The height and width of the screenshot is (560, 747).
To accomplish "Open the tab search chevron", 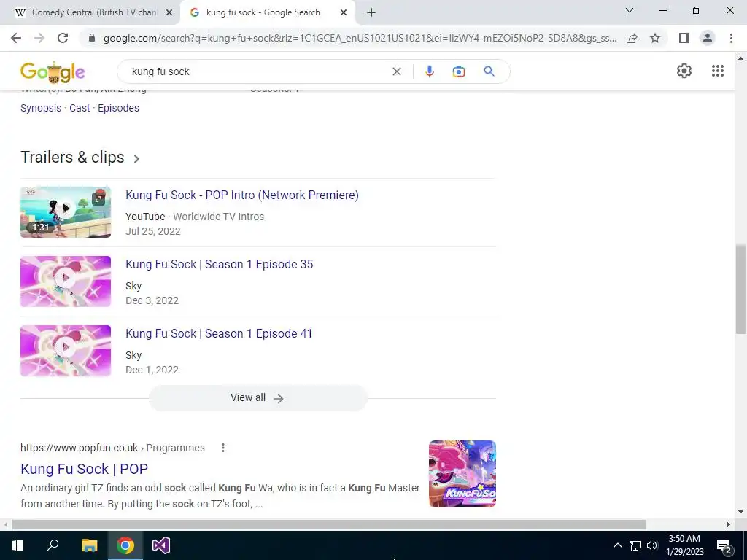I will click(630, 10).
